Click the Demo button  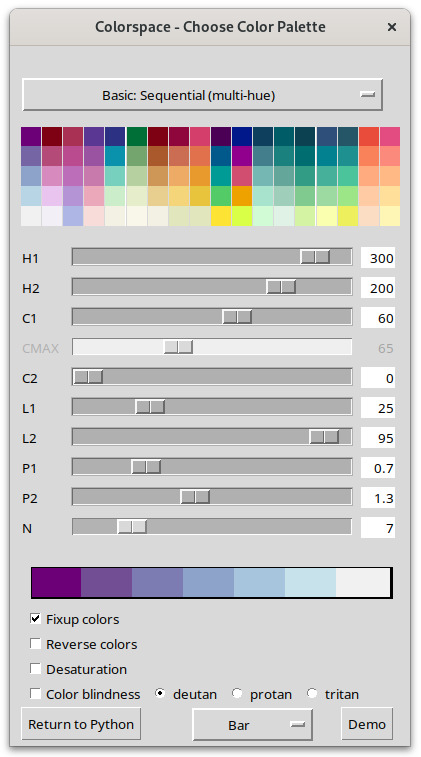point(367,724)
